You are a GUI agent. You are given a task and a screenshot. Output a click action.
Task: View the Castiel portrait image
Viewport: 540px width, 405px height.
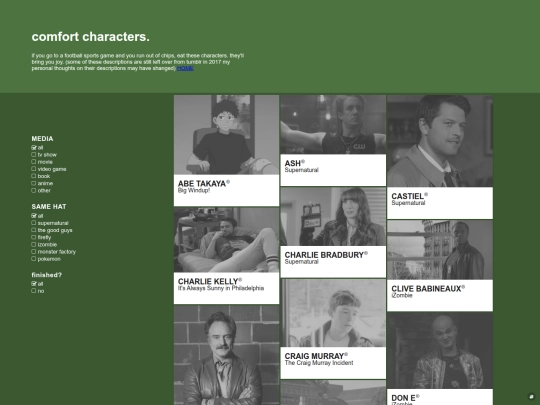tap(440, 141)
